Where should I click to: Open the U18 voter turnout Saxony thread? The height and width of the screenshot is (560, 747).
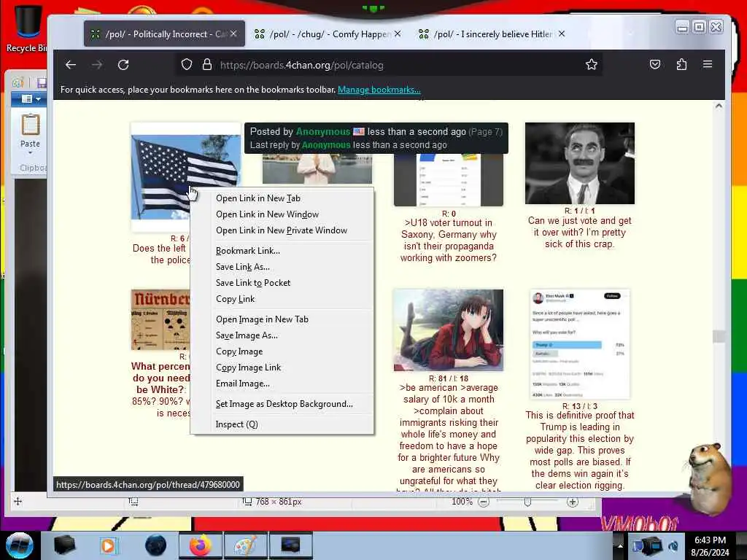(x=449, y=240)
